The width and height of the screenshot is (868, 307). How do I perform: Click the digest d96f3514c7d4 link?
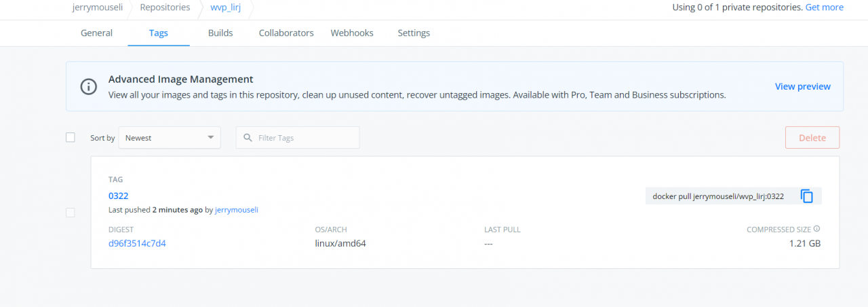(x=137, y=243)
